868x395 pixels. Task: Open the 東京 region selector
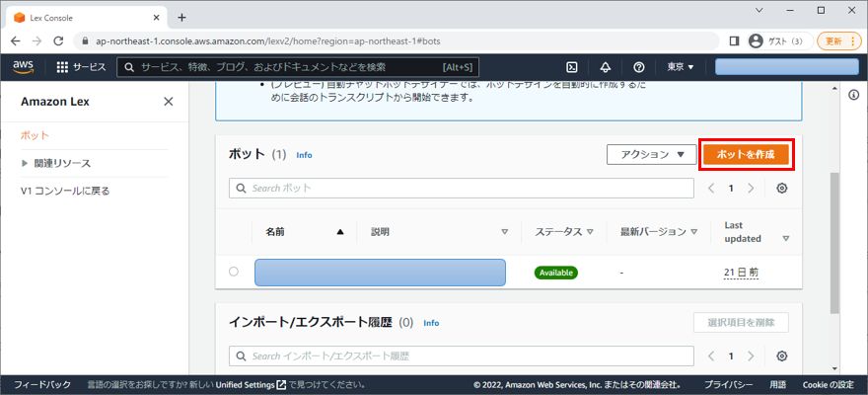point(681,67)
